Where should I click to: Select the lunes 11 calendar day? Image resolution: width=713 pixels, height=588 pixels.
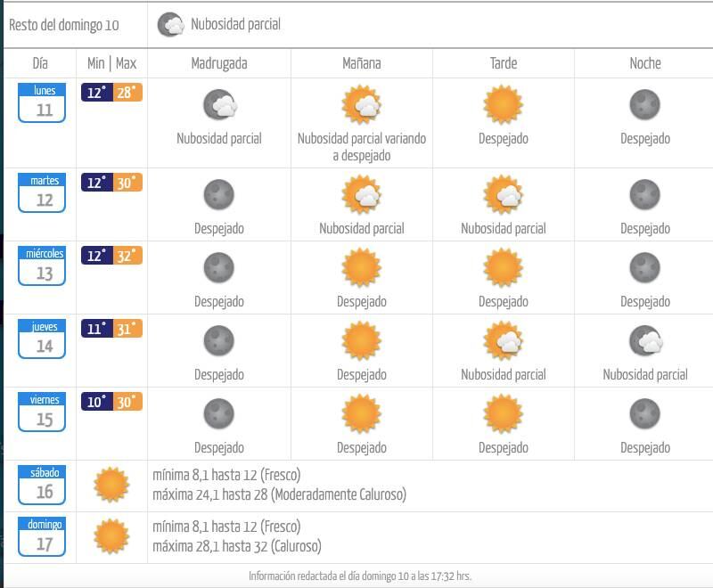[x=42, y=103]
